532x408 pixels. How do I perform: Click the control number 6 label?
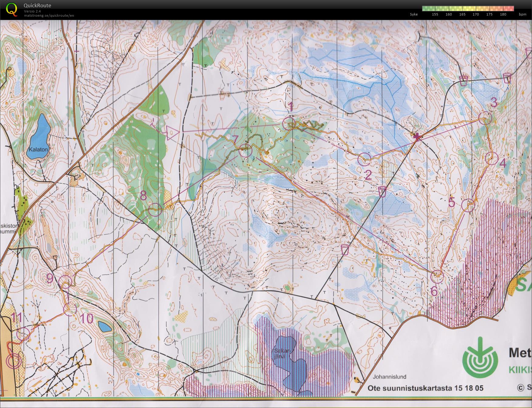point(435,291)
